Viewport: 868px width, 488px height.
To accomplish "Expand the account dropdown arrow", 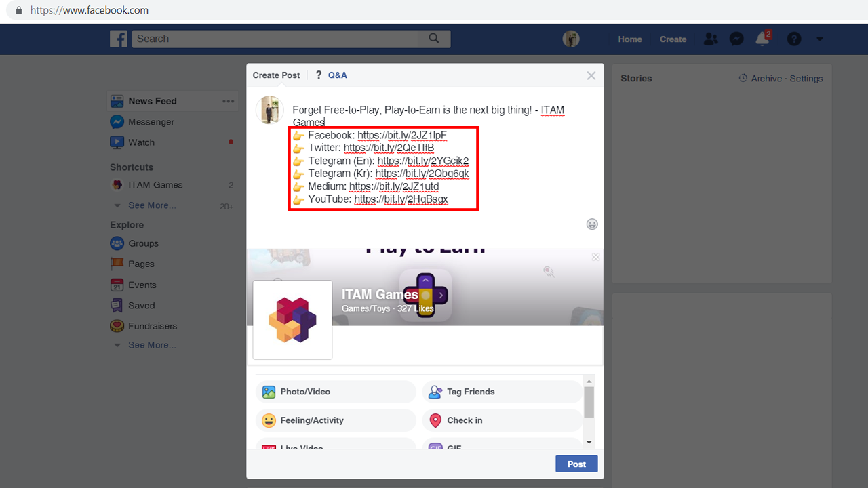I will pyautogui.click(x=820, y=39).
